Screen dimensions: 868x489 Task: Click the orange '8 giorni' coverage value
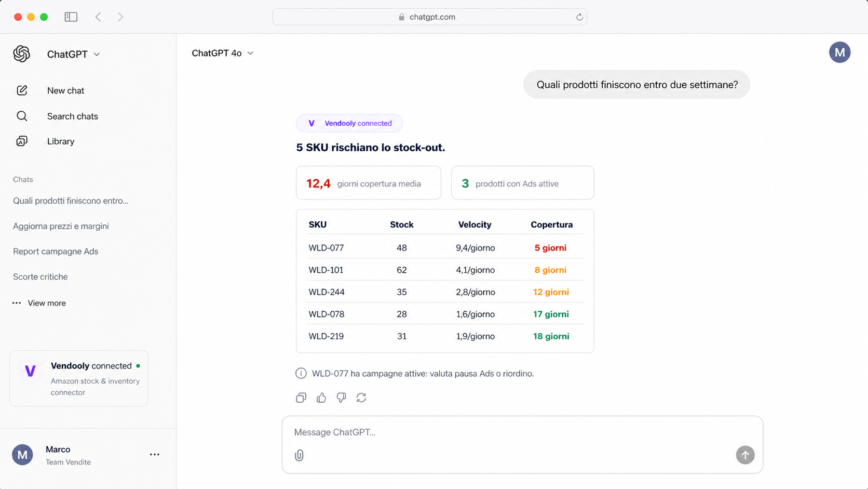(x=551, y=270)
